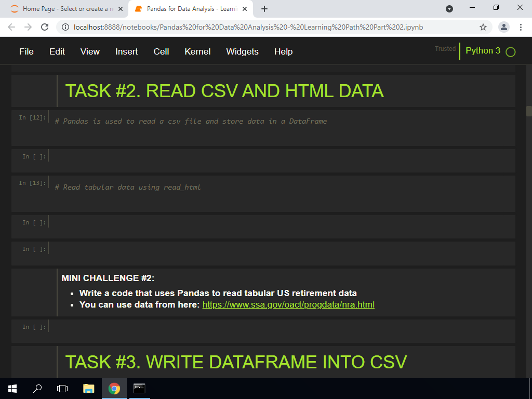Open the Kernel menu

pyautogui.click(x=197, y=51)
